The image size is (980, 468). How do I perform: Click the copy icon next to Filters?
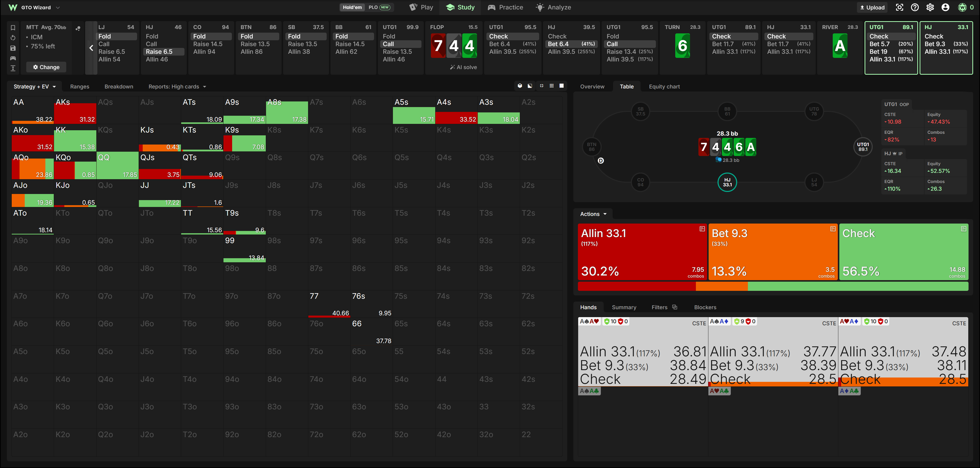tap(674, 307)
